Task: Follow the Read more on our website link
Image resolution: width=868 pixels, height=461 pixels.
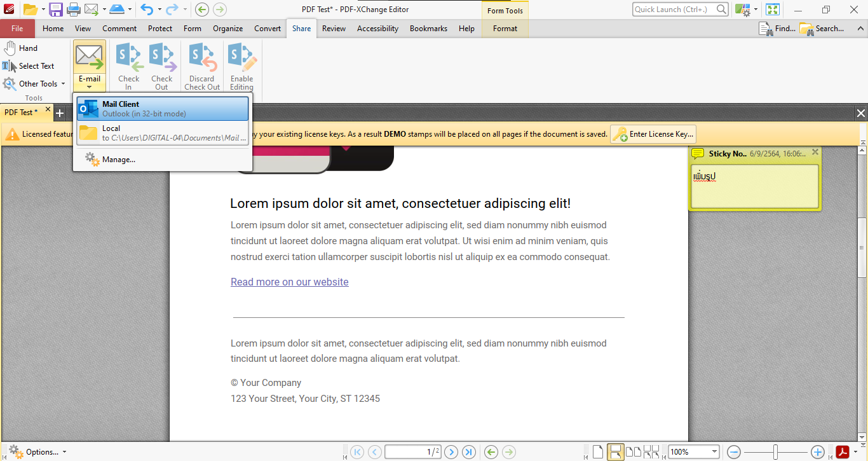Action: tap(290, 282)
